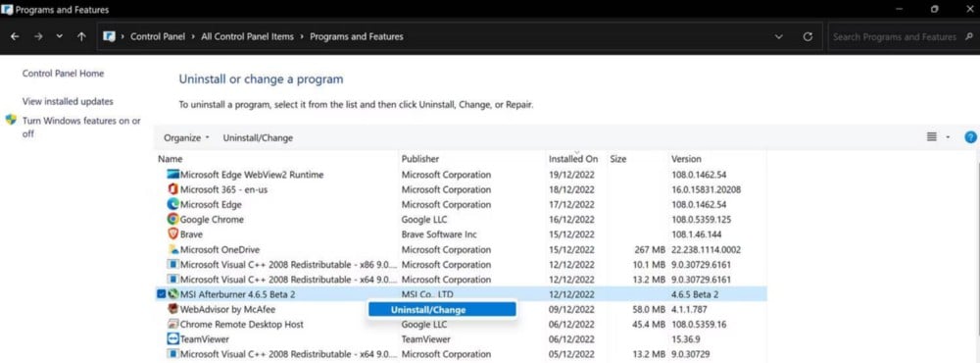Select MSI Afterburner 4.6.5 Beta 2 name

(x=237, y=294)
